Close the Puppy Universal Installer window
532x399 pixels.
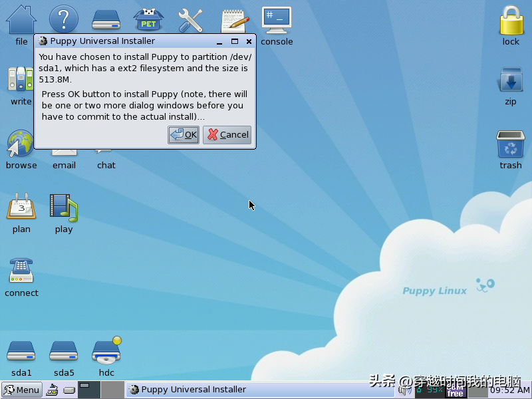click(x=249, y=41)
